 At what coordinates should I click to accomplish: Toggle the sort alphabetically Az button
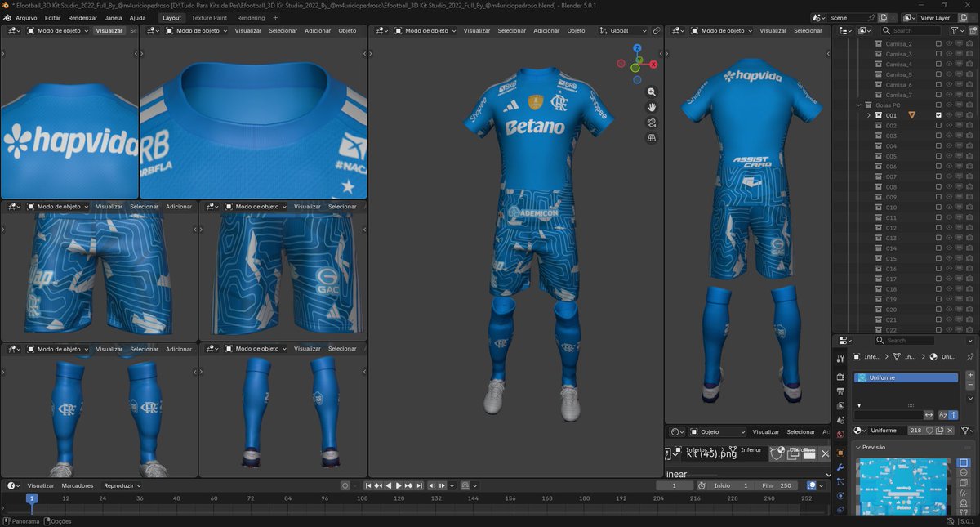tap(943, 415)
